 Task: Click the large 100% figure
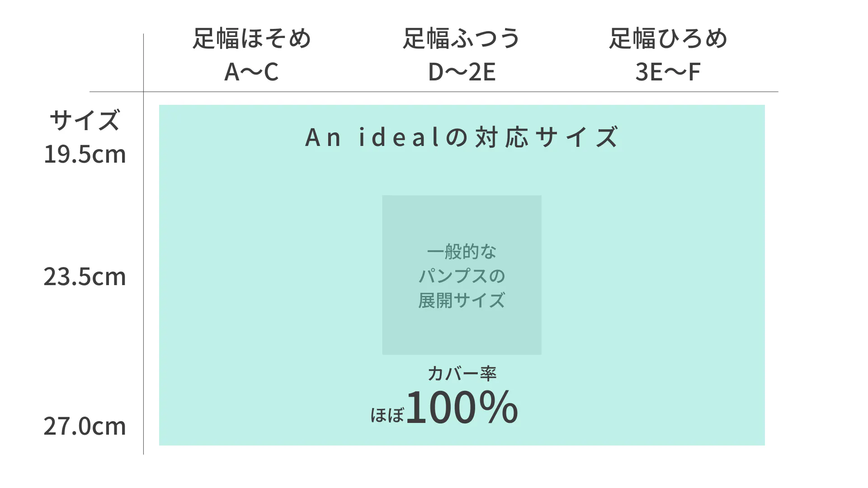click(x=462, y=408)
